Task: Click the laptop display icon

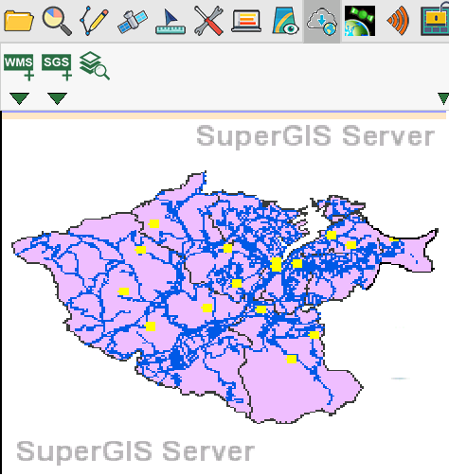Action: click(246, 21)
